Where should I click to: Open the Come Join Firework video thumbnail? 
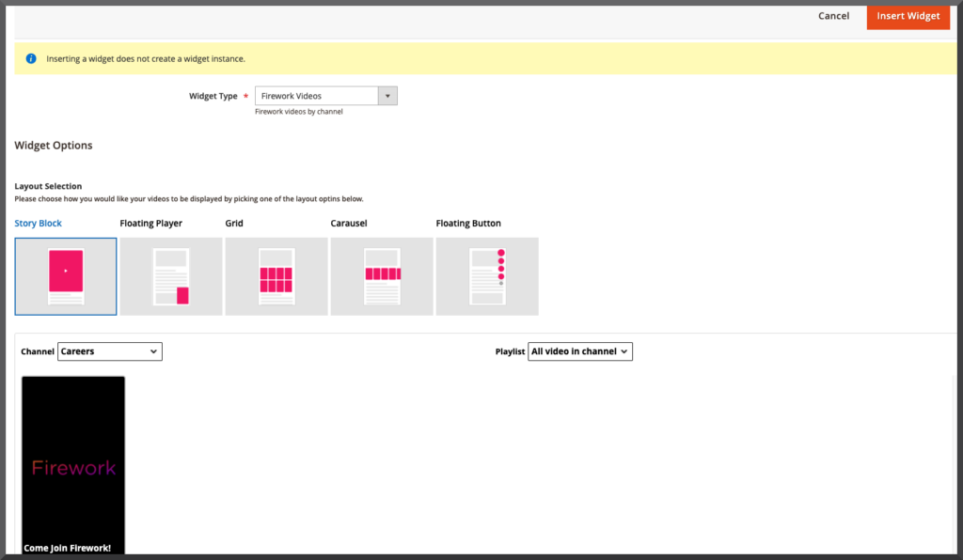click(x=73, y=465)
